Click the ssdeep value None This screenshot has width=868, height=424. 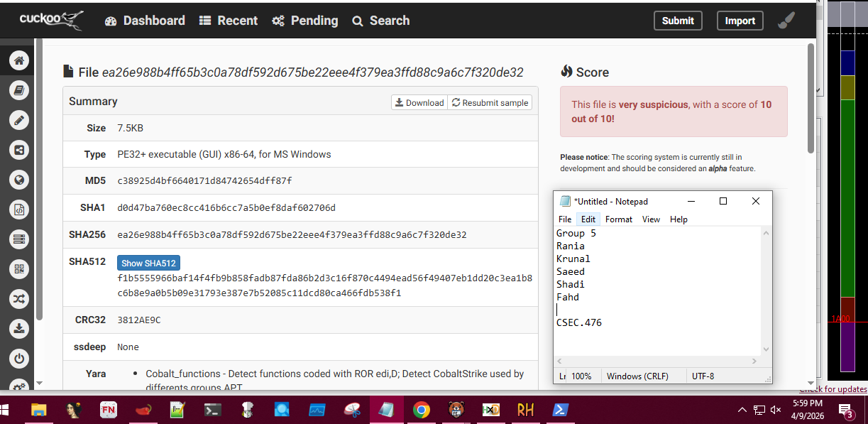coord(128,347)
